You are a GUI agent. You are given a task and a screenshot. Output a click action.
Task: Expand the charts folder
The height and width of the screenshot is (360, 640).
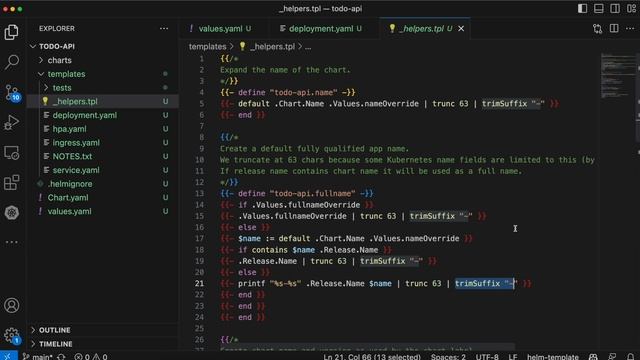[103, 60]
